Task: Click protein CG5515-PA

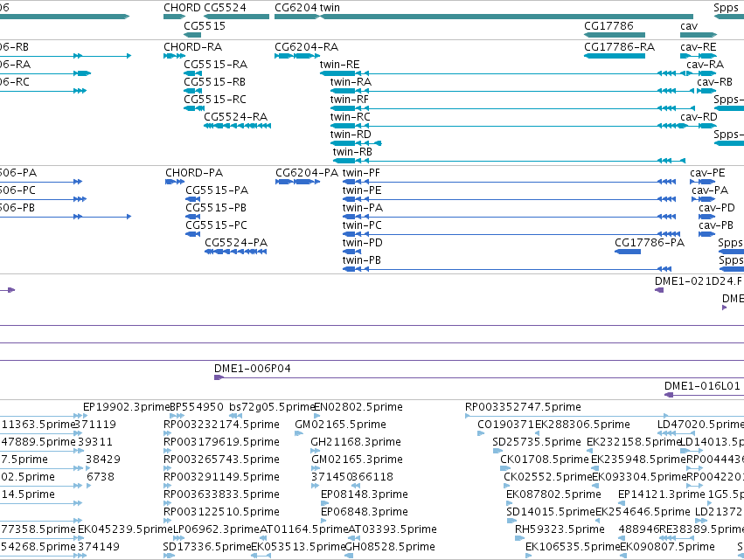Action: tap(217, 190)
